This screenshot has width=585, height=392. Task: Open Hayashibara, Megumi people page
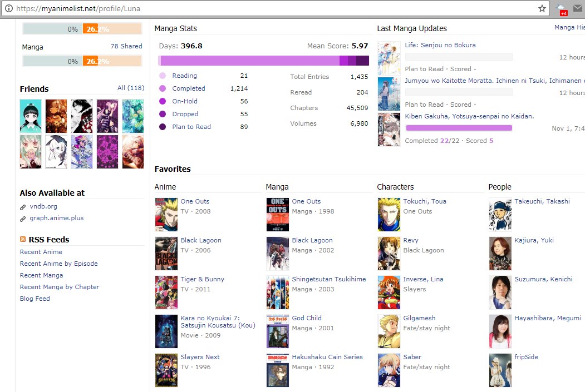[548, 318]
